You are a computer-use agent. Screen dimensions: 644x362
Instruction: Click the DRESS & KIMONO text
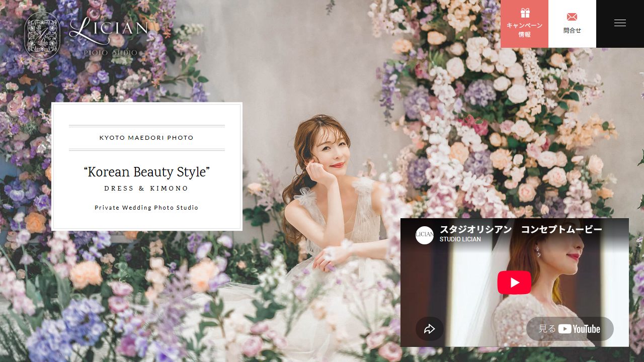click(146, 189)
